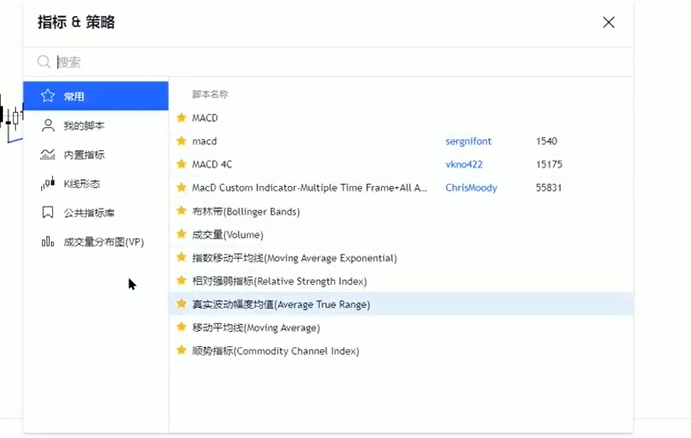
Task: Add 相对强弱指标(Relative Strength Index)
Action: [279, 282]
